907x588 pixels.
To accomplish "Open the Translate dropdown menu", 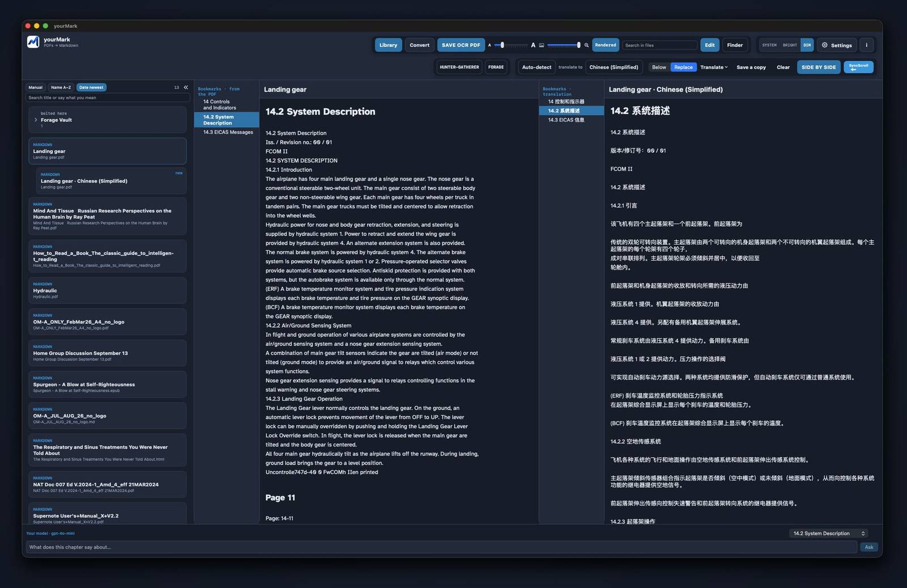I will coord(714,67).
